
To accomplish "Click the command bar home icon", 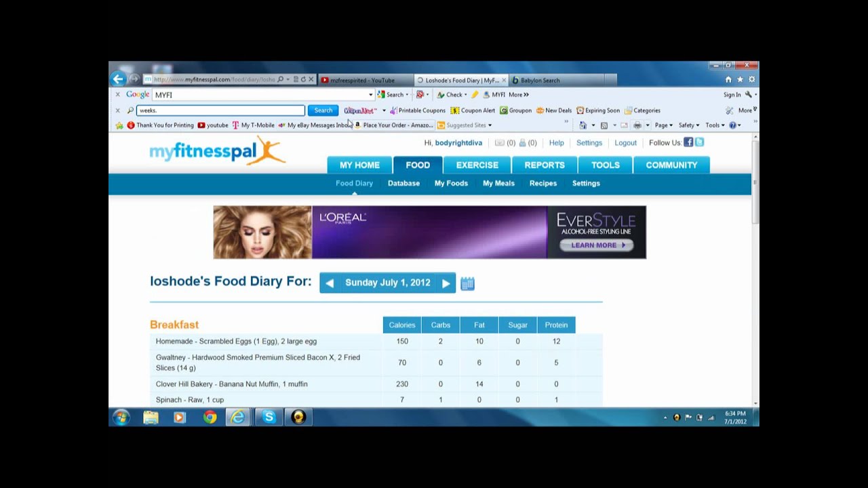I will [583, 125].
